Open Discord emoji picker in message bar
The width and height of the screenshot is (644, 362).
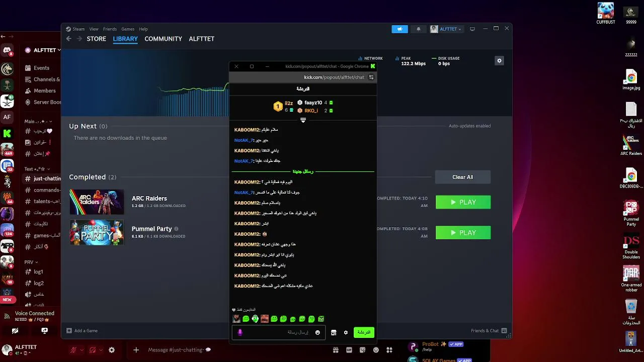pyautogui.click(x=376, y=350)
